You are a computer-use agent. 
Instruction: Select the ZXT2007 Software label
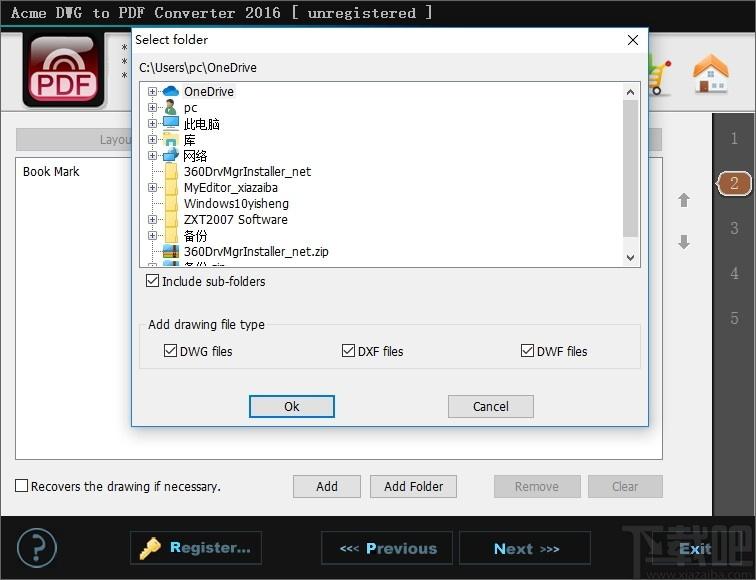pos(236,219)
